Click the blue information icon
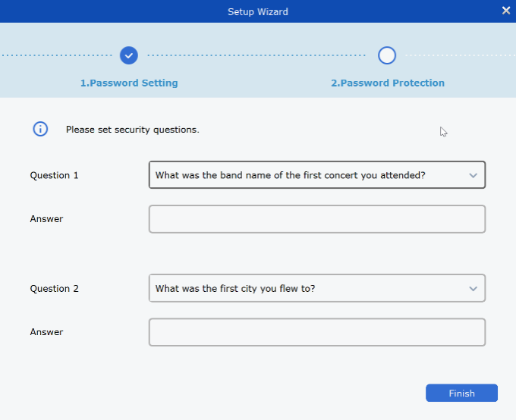516x420 pixels. coord(40,129)
